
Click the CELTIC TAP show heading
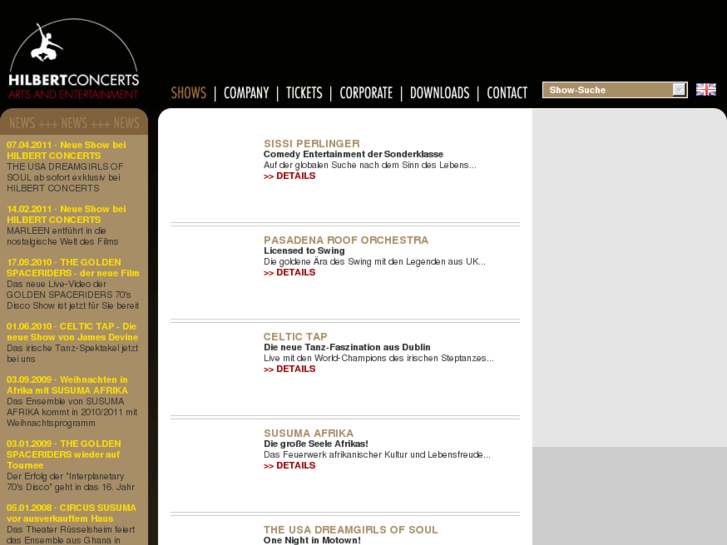coord(295,336)
